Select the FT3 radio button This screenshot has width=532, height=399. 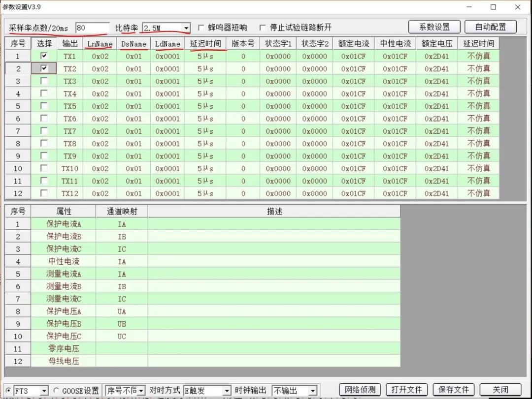pos(8,391)
